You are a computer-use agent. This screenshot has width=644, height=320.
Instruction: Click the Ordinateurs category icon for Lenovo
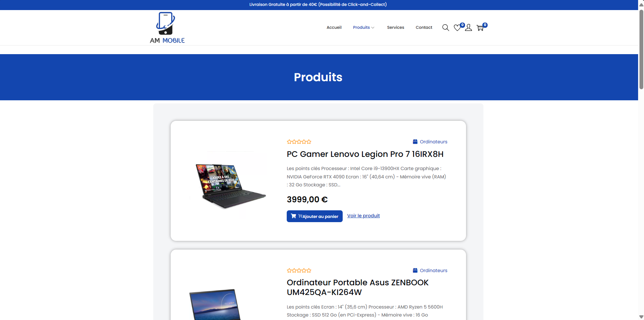[415, 142]
